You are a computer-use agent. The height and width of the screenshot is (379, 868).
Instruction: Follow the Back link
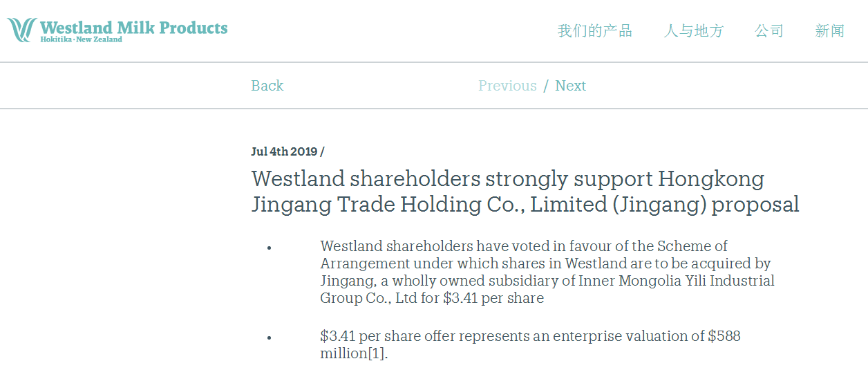click(x=267, y=86)
